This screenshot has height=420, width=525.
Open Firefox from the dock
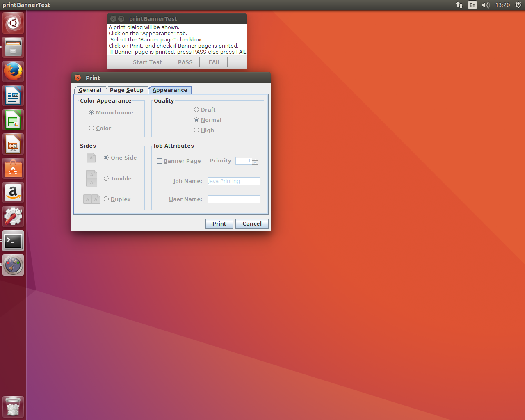point(13,71)
